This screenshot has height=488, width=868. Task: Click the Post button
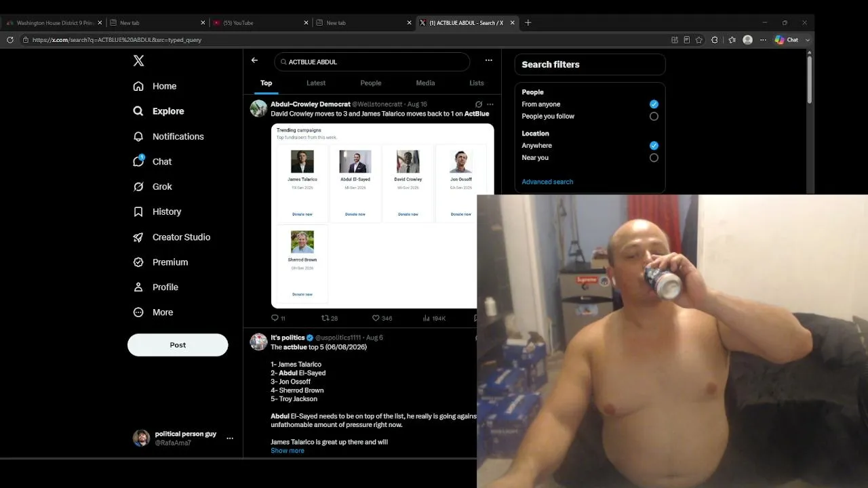(178, 345)
